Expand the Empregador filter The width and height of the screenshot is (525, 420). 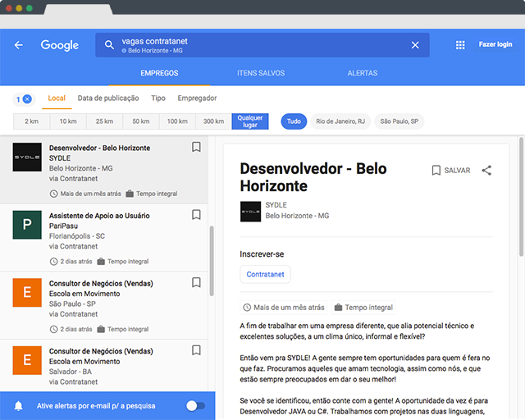pyautogui.click(x=197, y=98)
